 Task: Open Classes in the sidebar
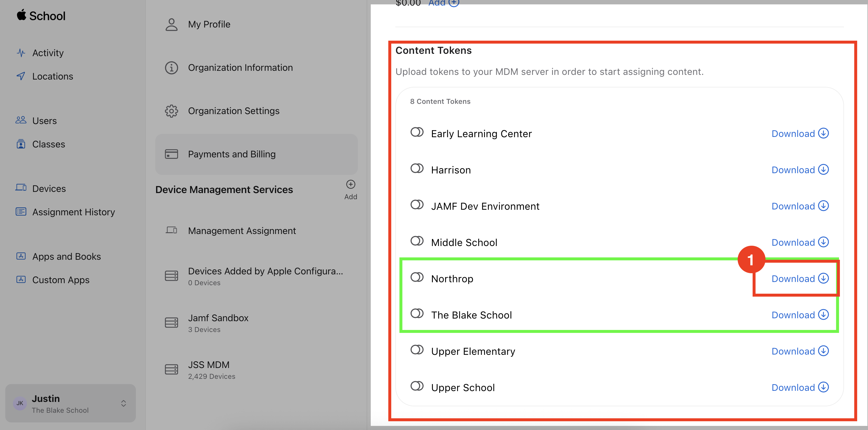(x=49, y=144)
